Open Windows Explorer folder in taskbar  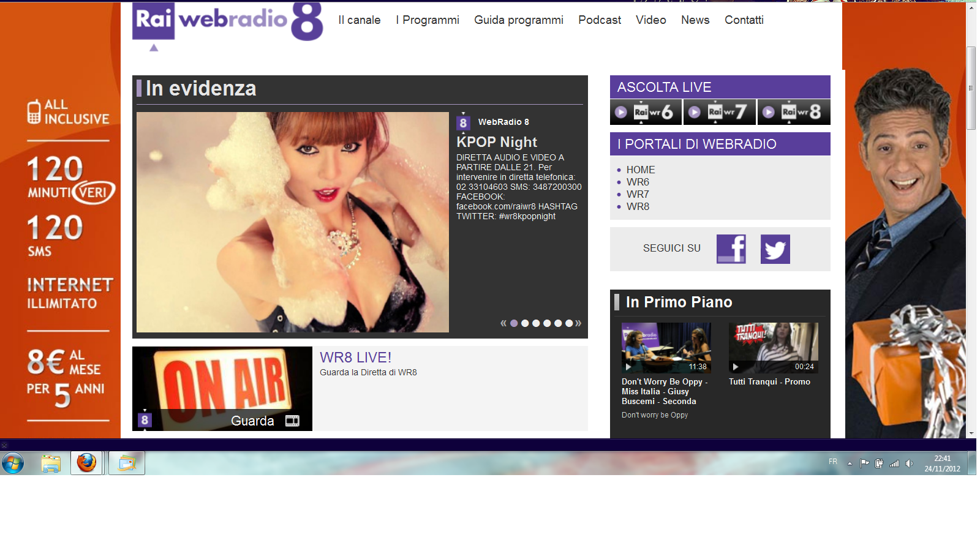click(51, 463)
